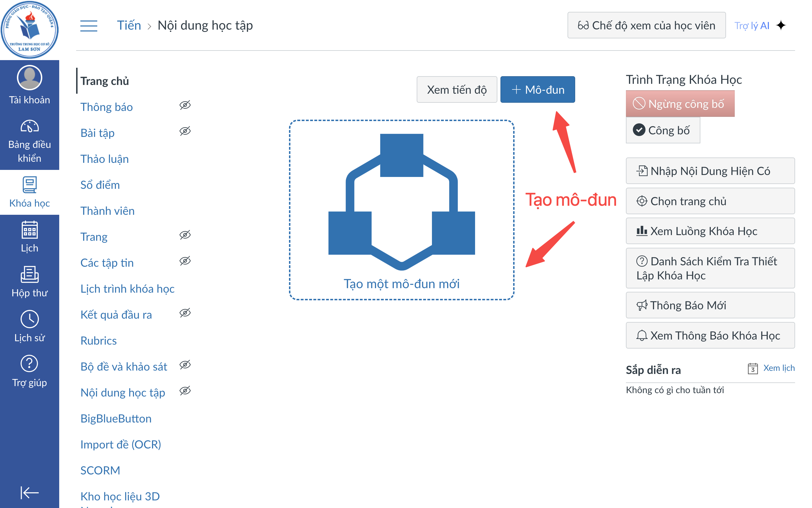Open the Khóa học courses icon
This screenshot has height=508, width=812.
click(30, 185)
